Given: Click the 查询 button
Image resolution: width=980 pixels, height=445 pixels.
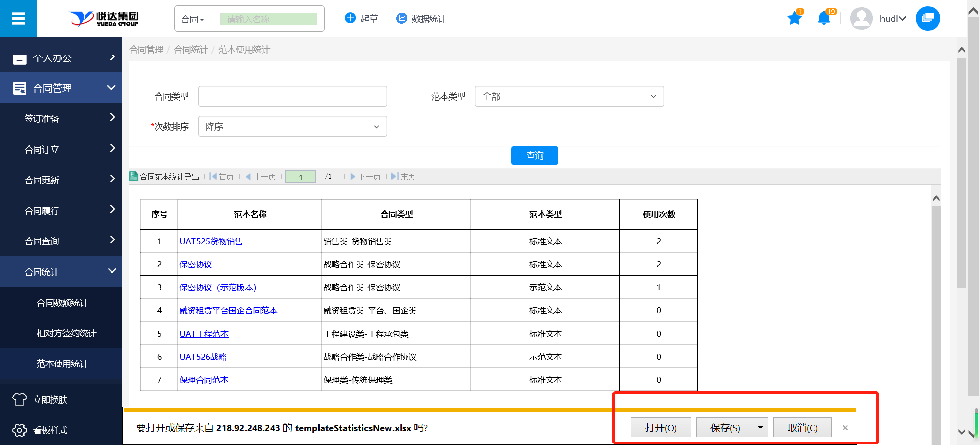Looking at the screenshot, I should (x=534, y=156).
